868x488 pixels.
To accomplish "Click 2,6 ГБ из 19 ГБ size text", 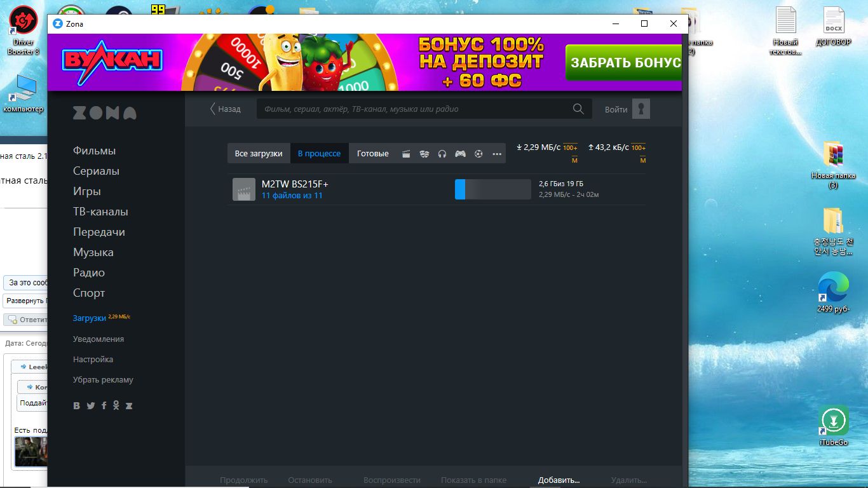I will tap(561, 184).
